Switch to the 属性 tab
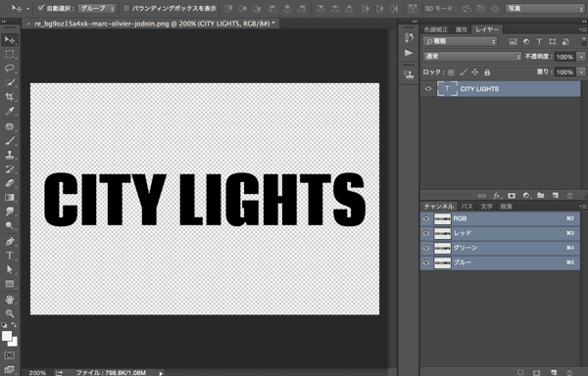 462,29
